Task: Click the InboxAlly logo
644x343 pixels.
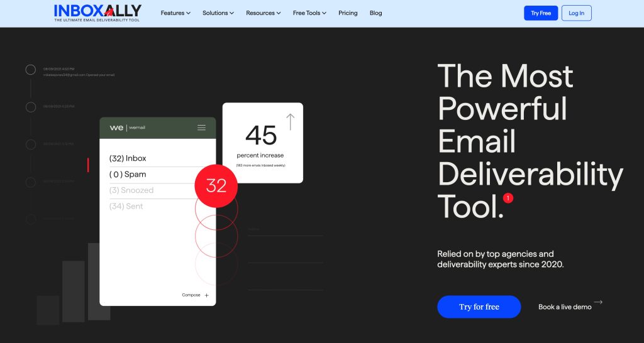Action: (x=97, y=13)
